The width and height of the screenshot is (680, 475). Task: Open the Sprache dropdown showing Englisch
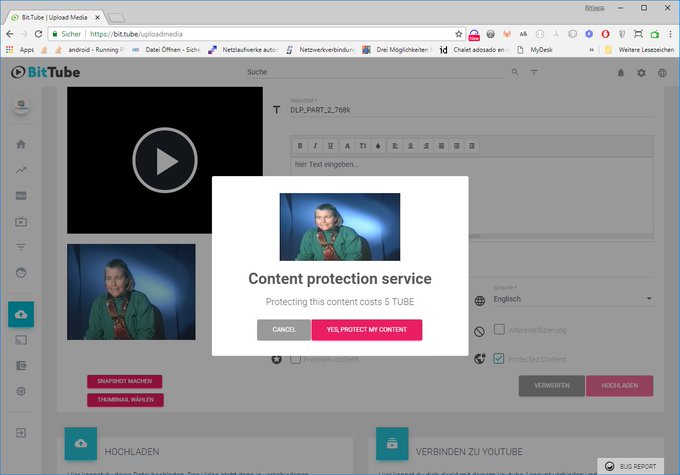572,299
